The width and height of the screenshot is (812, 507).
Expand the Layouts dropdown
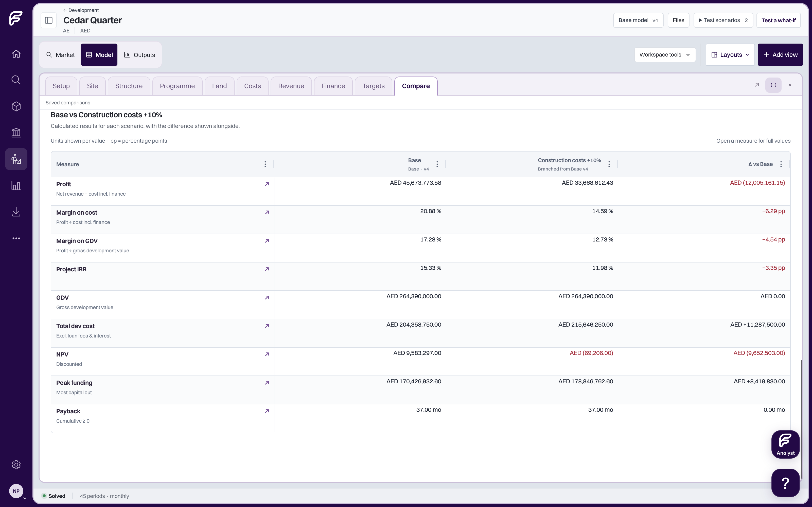pyautogui.click(x=730, y=55)
